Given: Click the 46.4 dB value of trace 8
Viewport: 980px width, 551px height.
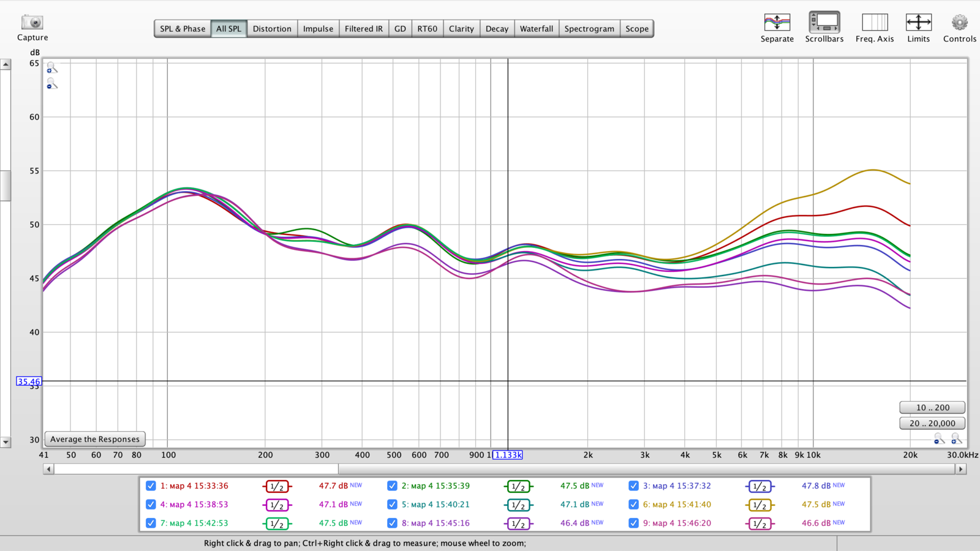Looking at the screenshot, I should [x=575, y=523].
